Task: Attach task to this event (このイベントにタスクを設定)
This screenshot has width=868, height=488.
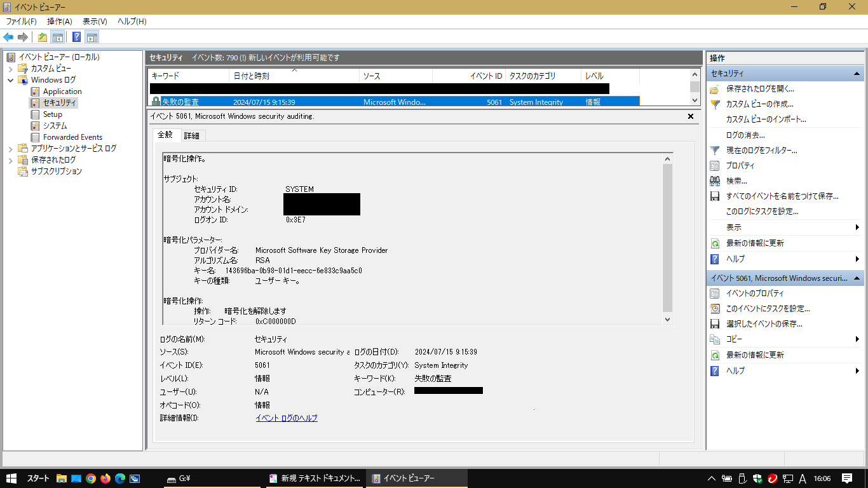Action: 768,309
